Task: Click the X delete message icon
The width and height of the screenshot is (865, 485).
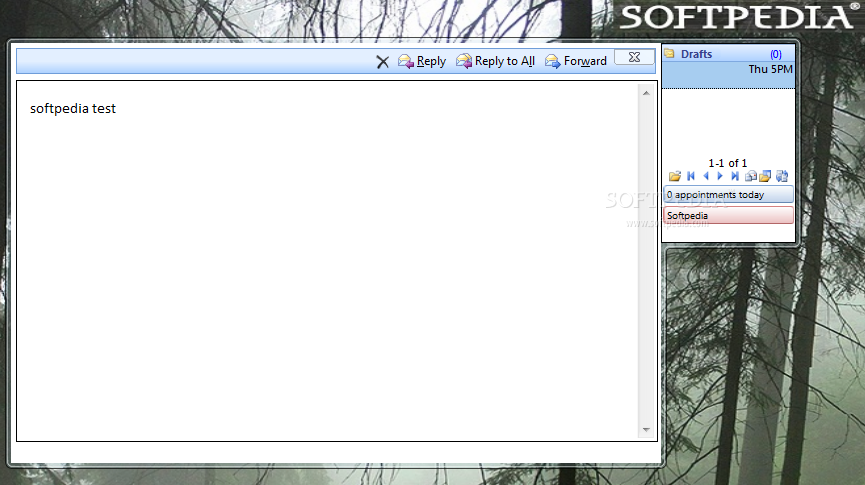Action: coord(382,62)
